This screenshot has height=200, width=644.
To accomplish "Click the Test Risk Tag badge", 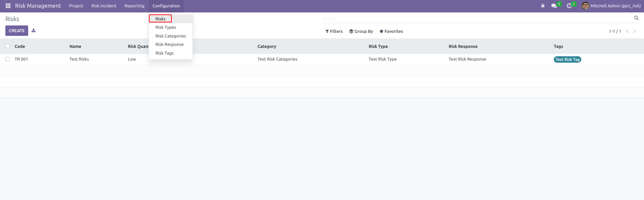I will [567, 59].
